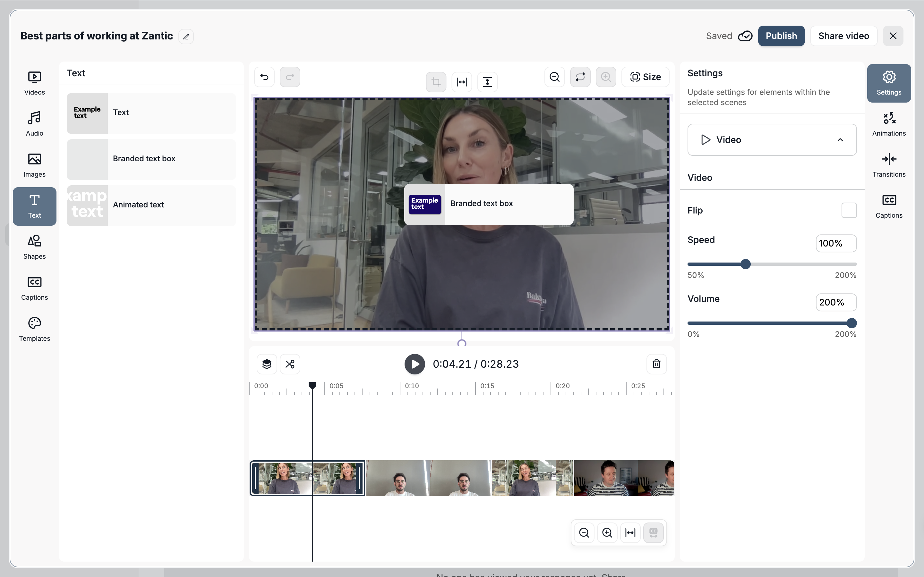Click the fit-width icon above the canvas

(462, 82)
